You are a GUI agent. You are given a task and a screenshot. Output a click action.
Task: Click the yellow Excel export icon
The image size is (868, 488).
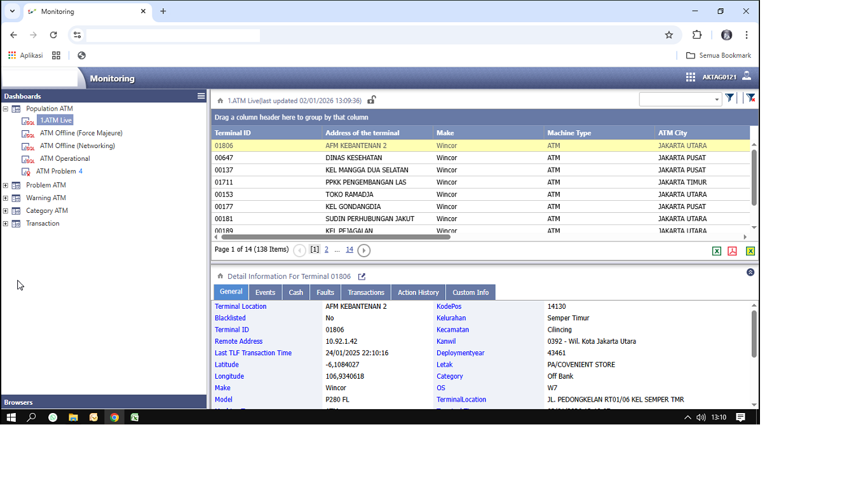pos(750,251)
